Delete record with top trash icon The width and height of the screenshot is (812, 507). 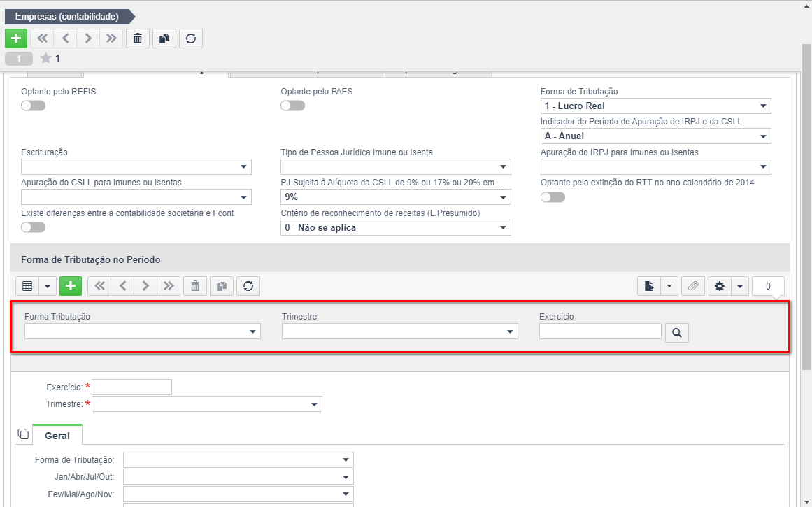click(138, 38)
